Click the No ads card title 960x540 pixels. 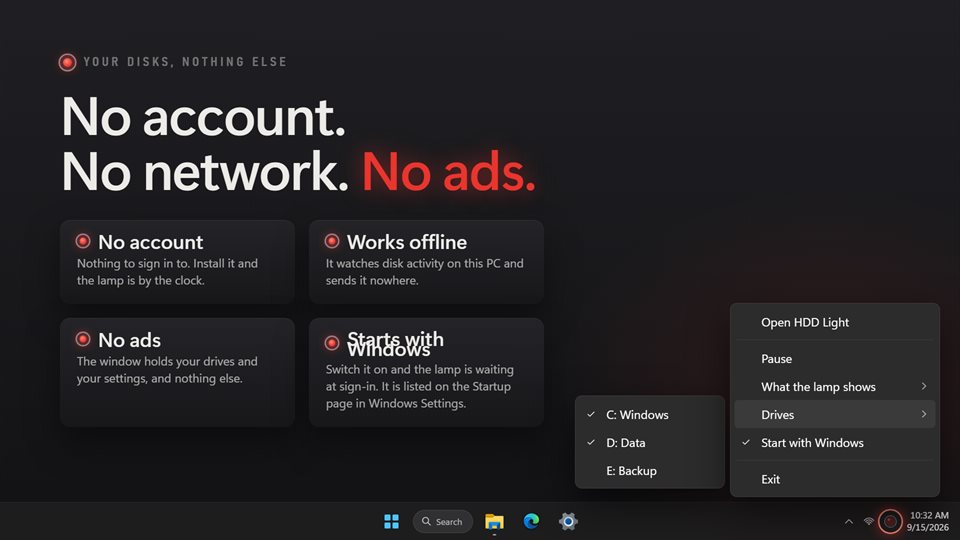point(129,340)
